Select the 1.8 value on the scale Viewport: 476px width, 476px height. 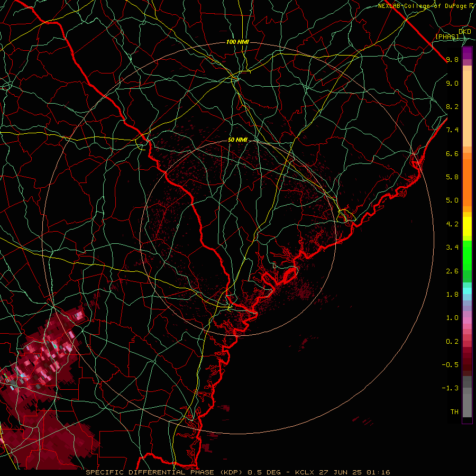pyautogui.click(x=452, y=295)
